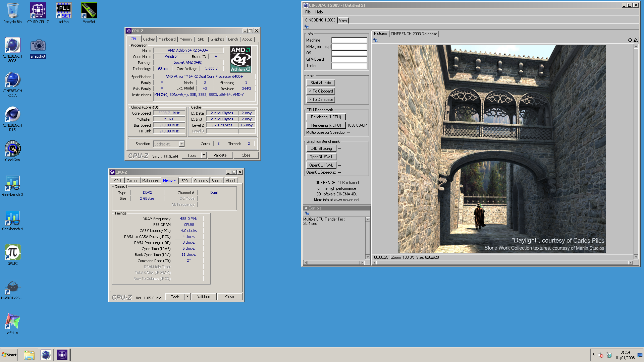Switch to CINEBENCH 2003 Database tab
Viewport: 644px width, 362px height.
click(414, 34)
